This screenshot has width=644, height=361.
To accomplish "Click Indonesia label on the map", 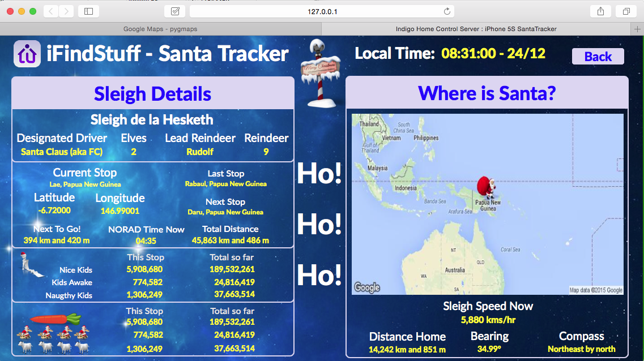I will [406, 188].
